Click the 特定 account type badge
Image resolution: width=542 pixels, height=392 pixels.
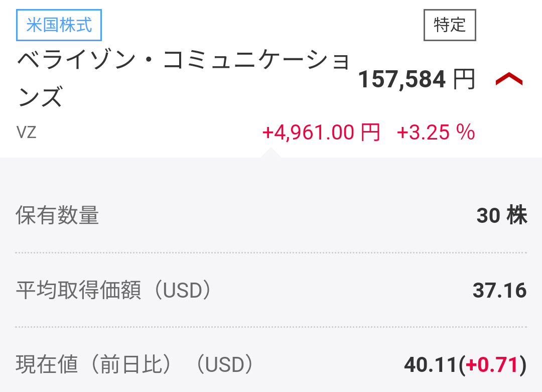click(450, 25)
